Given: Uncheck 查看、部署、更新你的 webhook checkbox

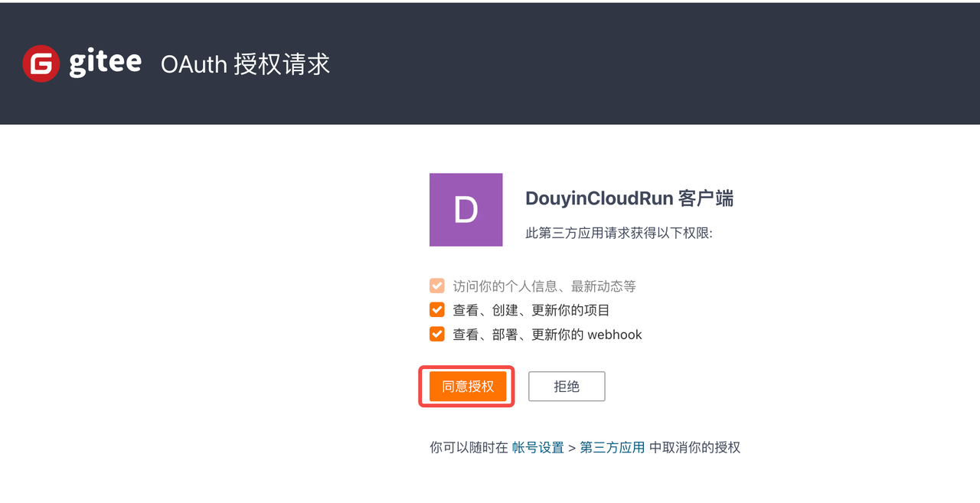Looking at the screenshot, I should (437, 334).
